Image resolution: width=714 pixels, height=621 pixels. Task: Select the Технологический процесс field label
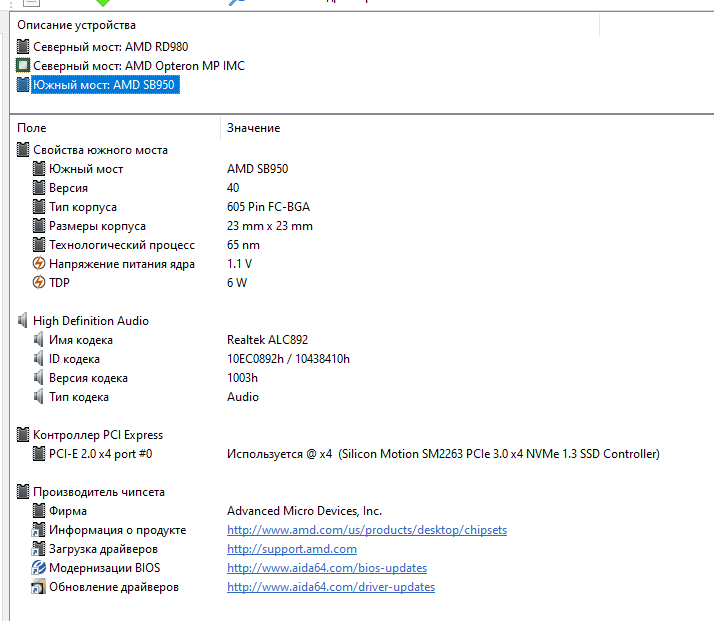point(122,245)
